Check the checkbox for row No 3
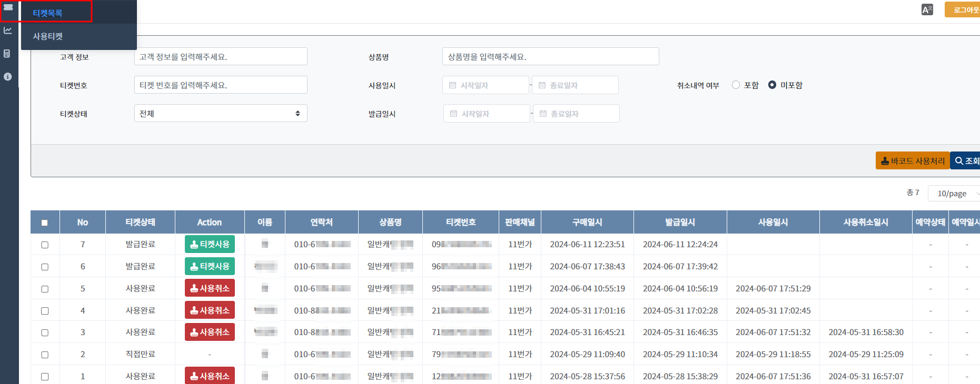The height and width of the screenshot is (384, 980). point(45,332)
